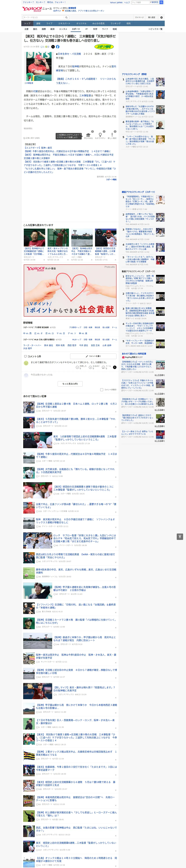Click the なるほど reaction icon
The height and width of the screenshot is (868, 186).
(91, 367)
